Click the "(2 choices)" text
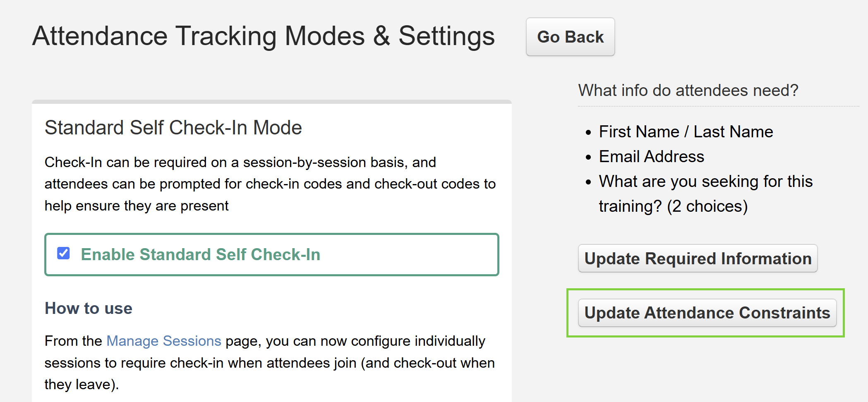 point(707,206)
